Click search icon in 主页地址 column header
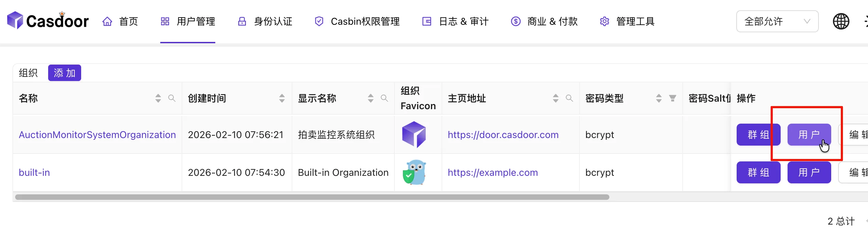This screenshot has width=868, height=239. point(569,99)
